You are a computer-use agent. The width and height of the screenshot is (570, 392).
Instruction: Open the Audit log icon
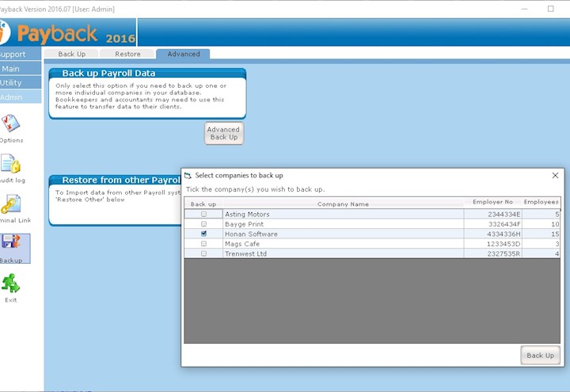pos(11,164)
